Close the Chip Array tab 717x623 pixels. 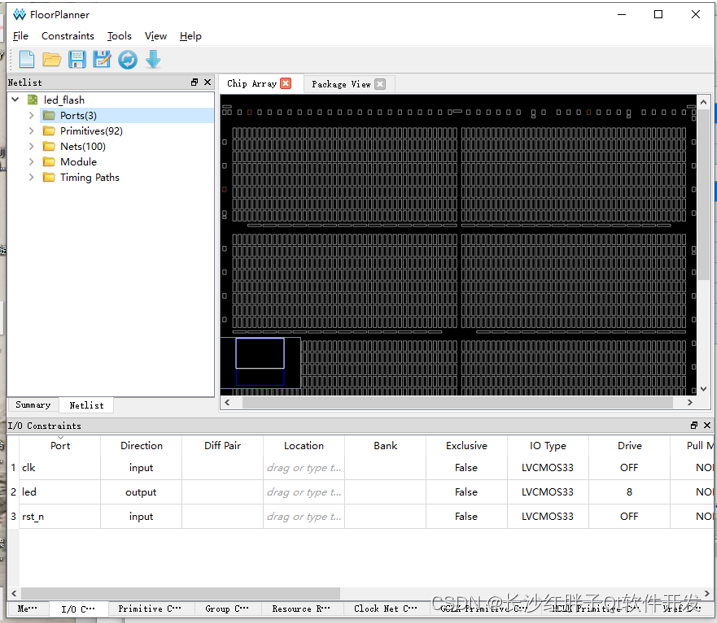286,83
